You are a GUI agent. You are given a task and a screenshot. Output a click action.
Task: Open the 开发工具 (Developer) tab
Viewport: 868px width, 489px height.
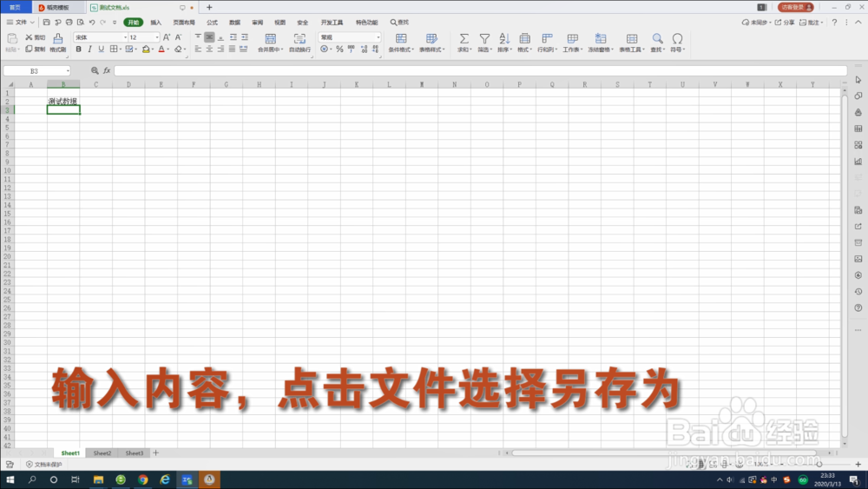(x=332, y=23)
